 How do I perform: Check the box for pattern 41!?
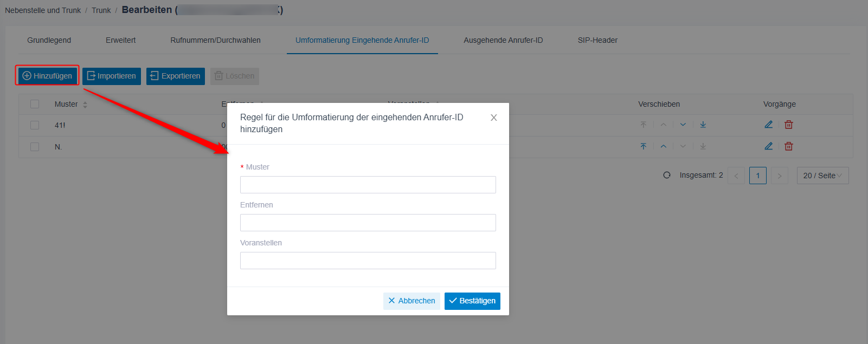coord(35,125)
